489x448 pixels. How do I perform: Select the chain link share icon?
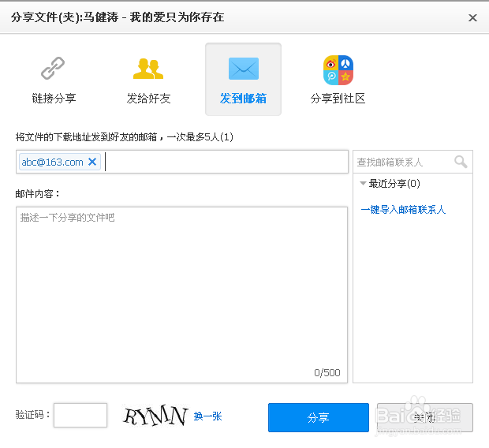[x=53, y=68]
